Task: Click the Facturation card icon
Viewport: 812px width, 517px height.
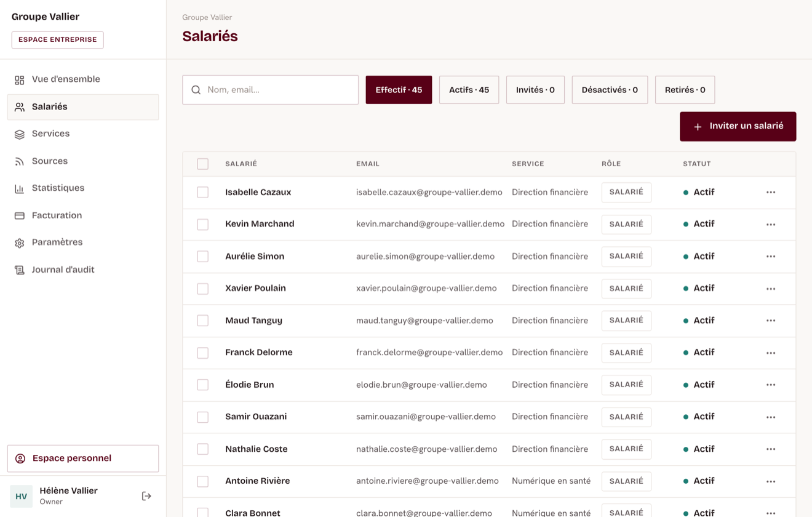Action: pos(20,215)
